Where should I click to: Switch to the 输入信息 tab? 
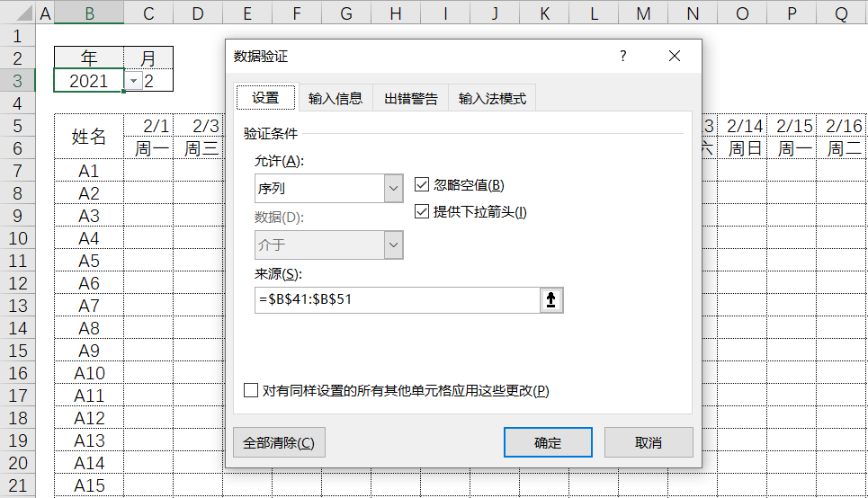pyautogui.click(x=336, y=99)
